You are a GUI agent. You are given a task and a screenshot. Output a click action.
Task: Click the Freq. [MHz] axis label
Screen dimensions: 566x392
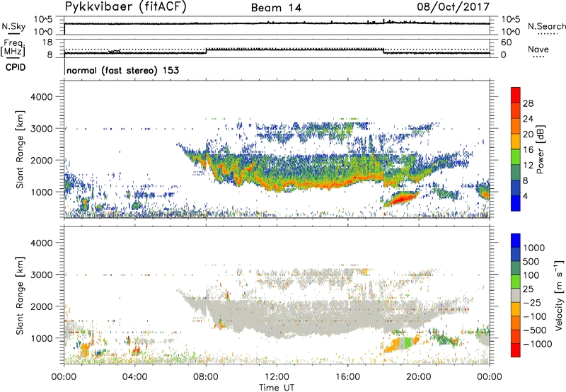click(13, 47)
